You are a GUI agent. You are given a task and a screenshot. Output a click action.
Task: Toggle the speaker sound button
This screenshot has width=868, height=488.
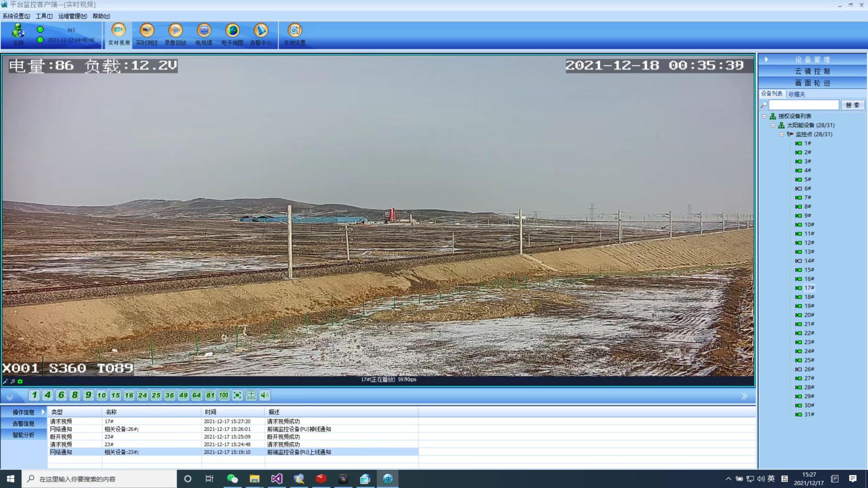tap(265, 395)
